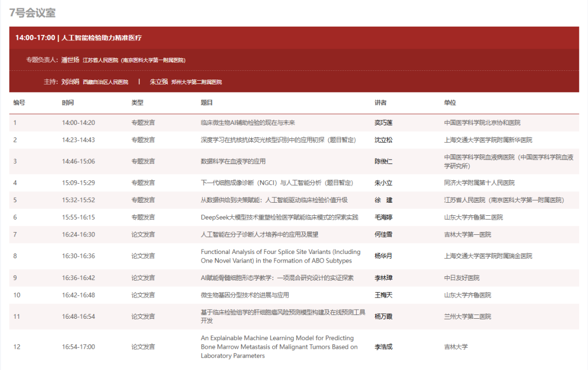Select DeepSeek大模型技术 talk title
The image size is (588, 370).
[279, 217]
